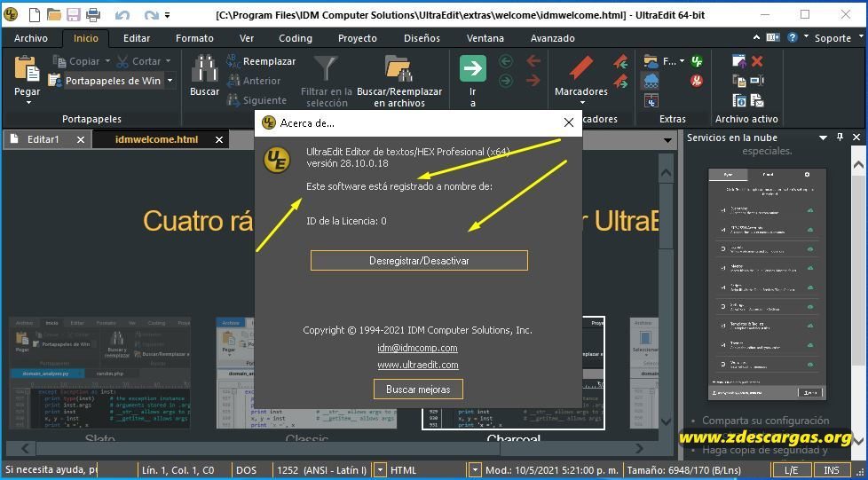
Task: Open the Copiar dropdown arrow
Action: (107, 61)
